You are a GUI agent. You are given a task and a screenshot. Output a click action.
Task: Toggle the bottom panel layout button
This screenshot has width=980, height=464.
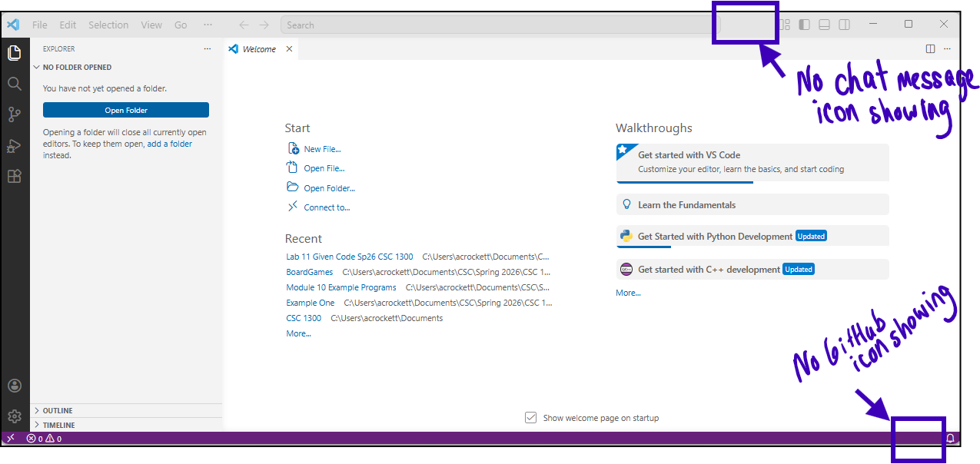[824, 25]
